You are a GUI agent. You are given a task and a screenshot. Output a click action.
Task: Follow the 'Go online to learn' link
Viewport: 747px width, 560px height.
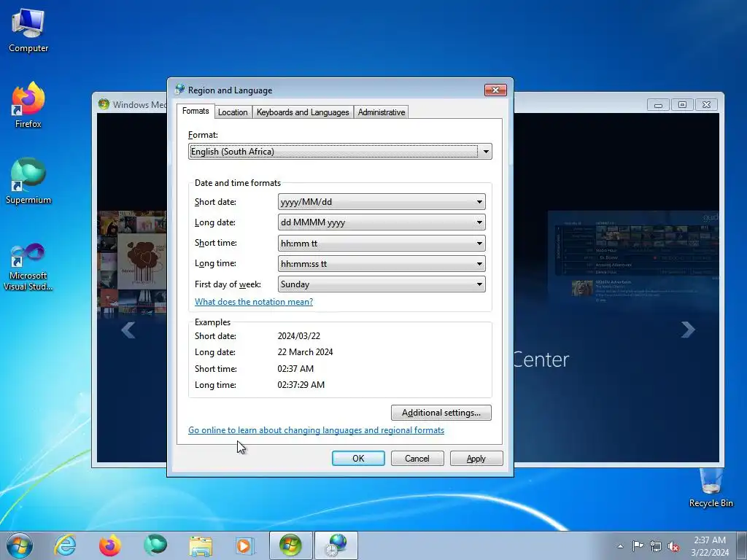(317, 430)
